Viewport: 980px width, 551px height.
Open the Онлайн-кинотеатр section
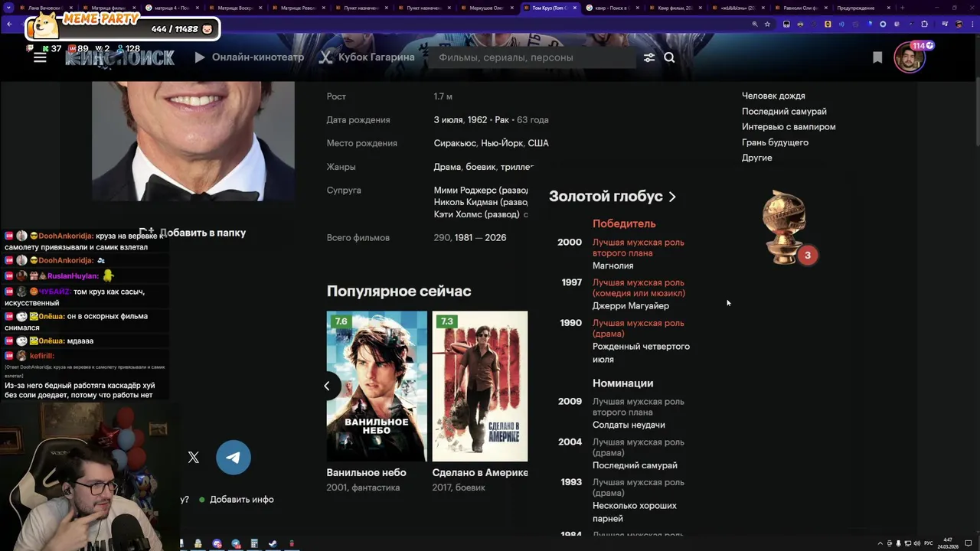[x=249, y=57]
